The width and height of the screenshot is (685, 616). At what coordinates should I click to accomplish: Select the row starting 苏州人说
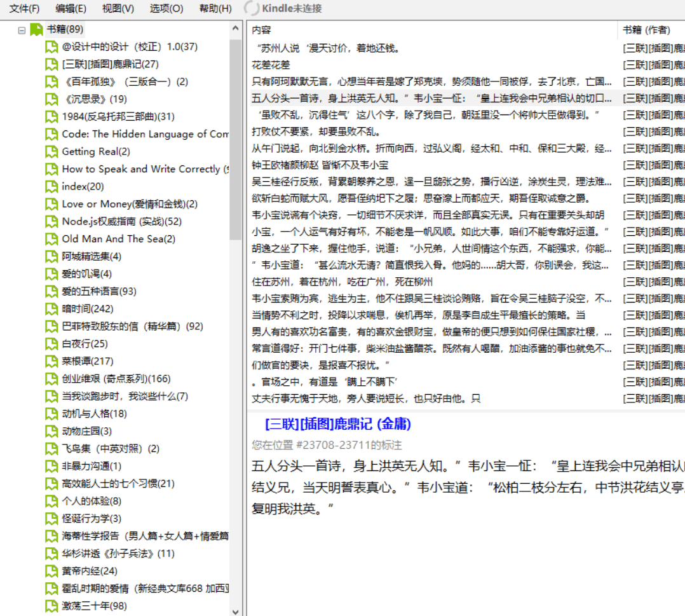(x=328, y=48)
